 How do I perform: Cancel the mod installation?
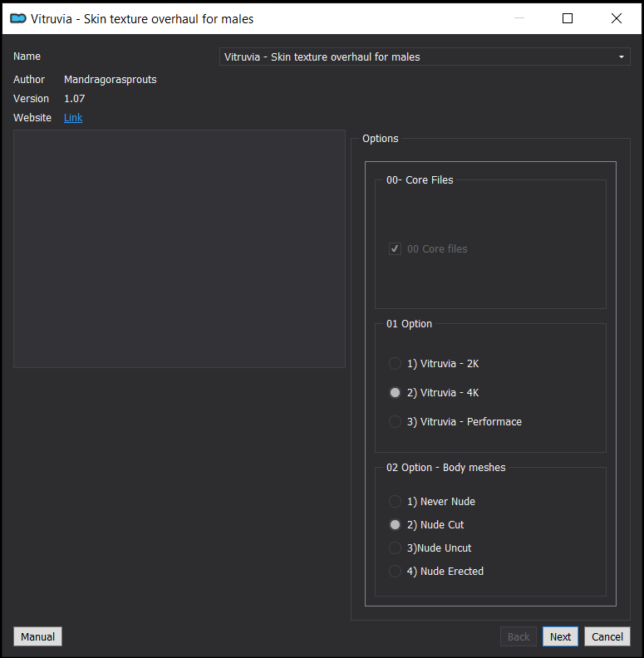[607, 636]
